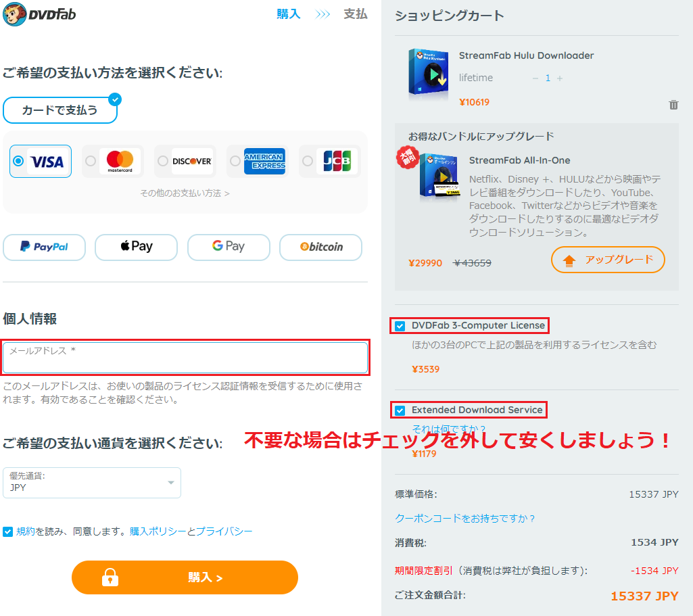Decrease quantity with the minus button
Screen dimensions: 693x616
click(535, 78)
